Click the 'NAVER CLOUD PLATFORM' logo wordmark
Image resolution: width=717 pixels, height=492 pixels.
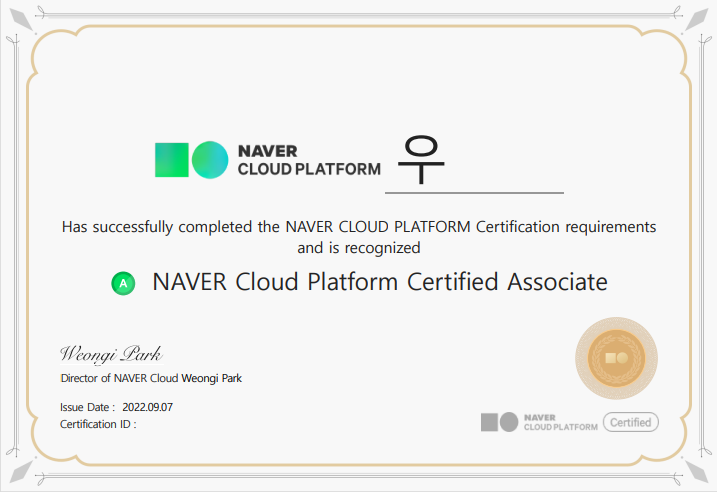[x=309, y=160]
